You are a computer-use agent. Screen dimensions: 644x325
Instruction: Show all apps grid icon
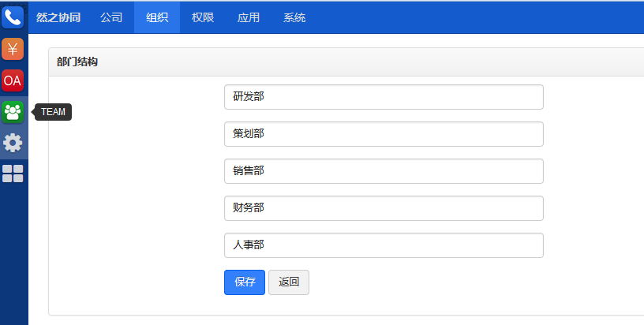coord(13,174)
